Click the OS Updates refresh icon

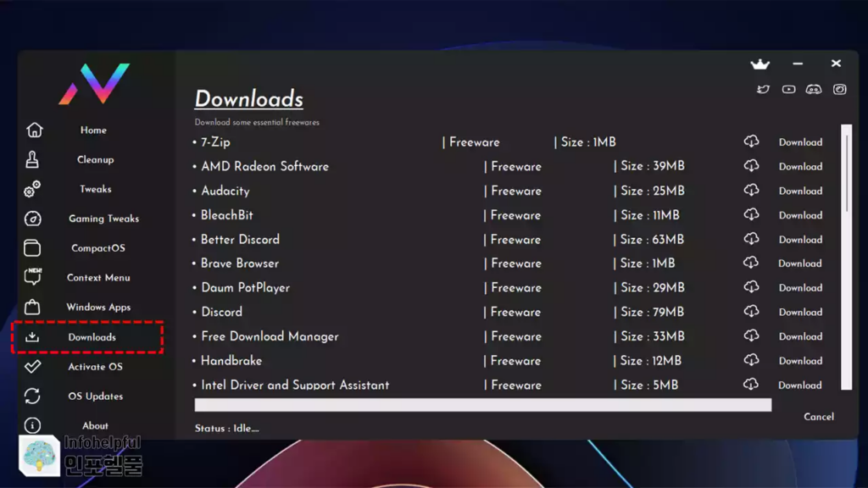32,396
